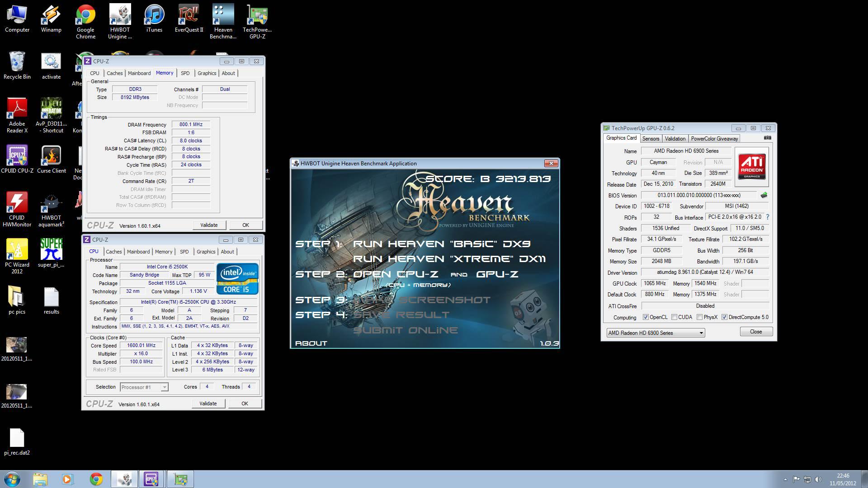
Task: Open Windows Explorer from taskbar
Action: point(40,479)
